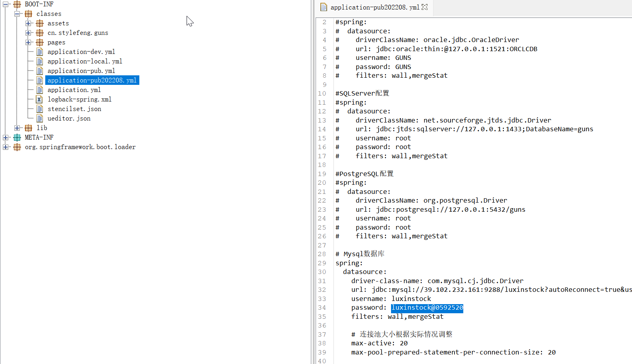Select the lib folder label
The width and height of the screenshot is (632, 364).
42,128
